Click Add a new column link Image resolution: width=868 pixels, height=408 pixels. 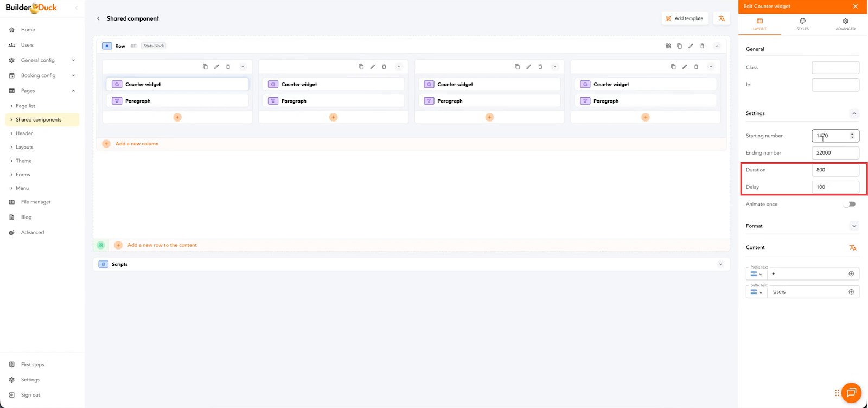coord(137,144)
